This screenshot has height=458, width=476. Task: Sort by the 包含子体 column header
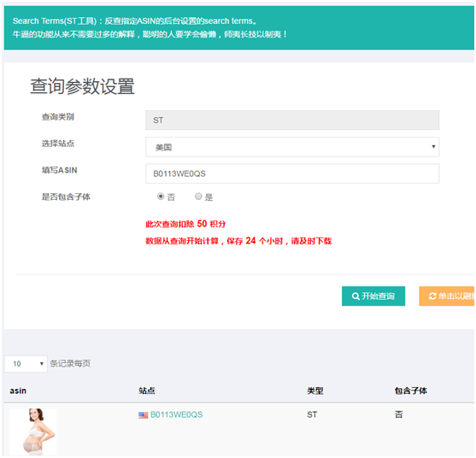[x=411, y=391]
